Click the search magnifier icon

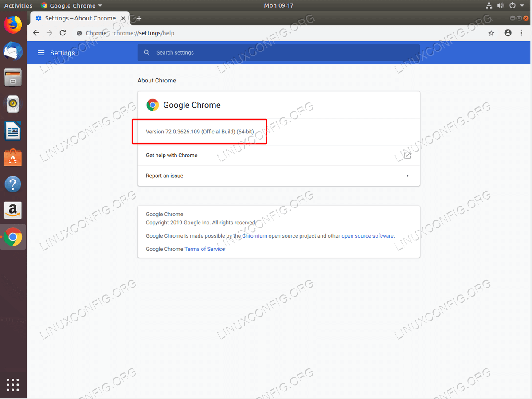147,52
